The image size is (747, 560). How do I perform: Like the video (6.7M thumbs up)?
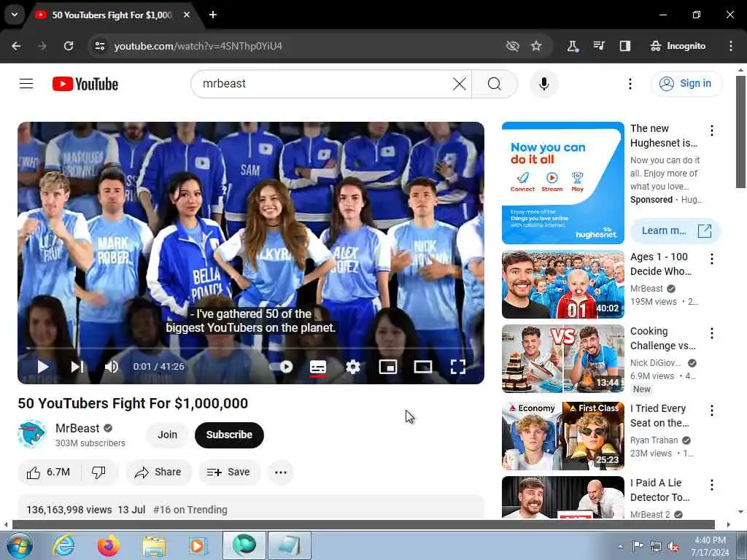49,472
